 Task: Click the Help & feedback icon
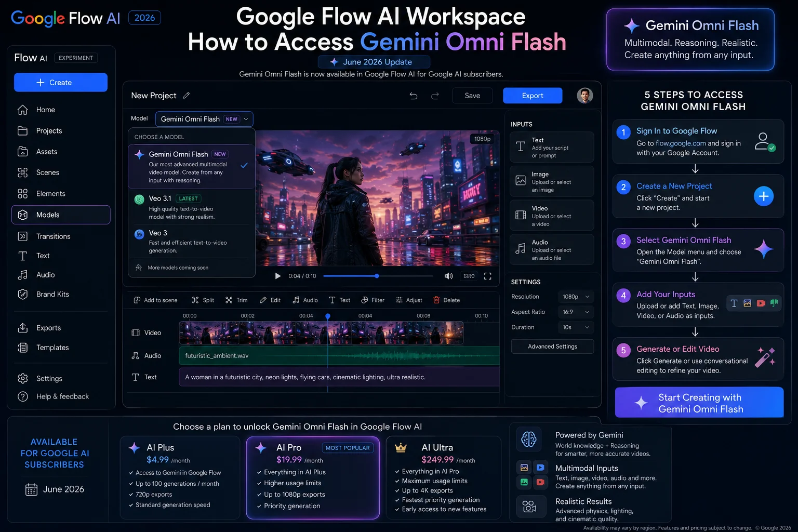23,396
